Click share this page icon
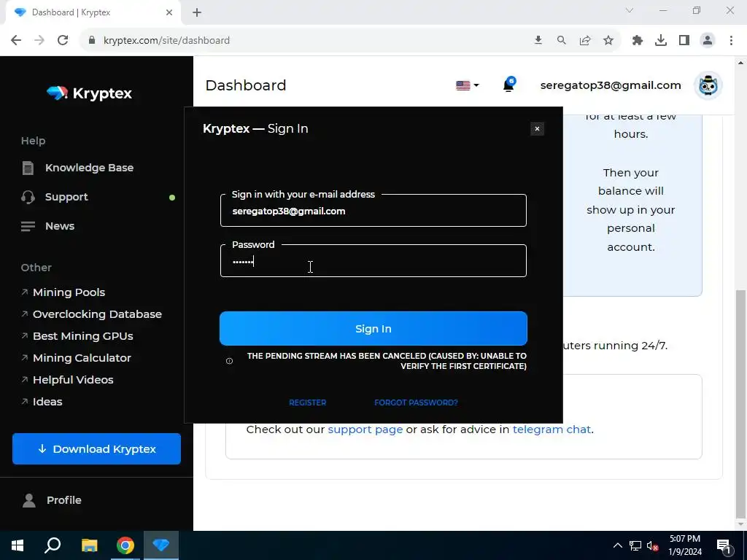This screenshot has height=560, width=747. click(x=585, y=40)
